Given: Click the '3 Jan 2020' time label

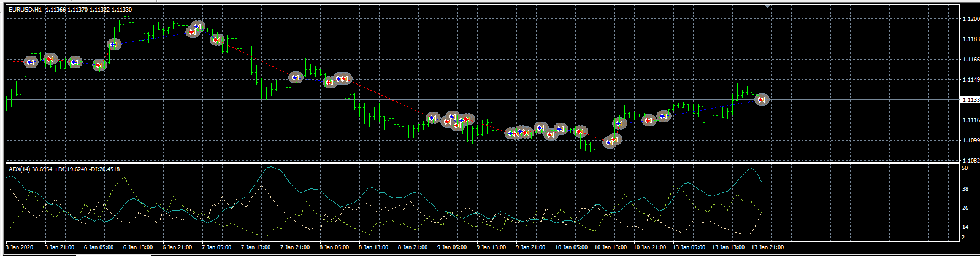Looking at the screenshot, I should pos(19,247).
